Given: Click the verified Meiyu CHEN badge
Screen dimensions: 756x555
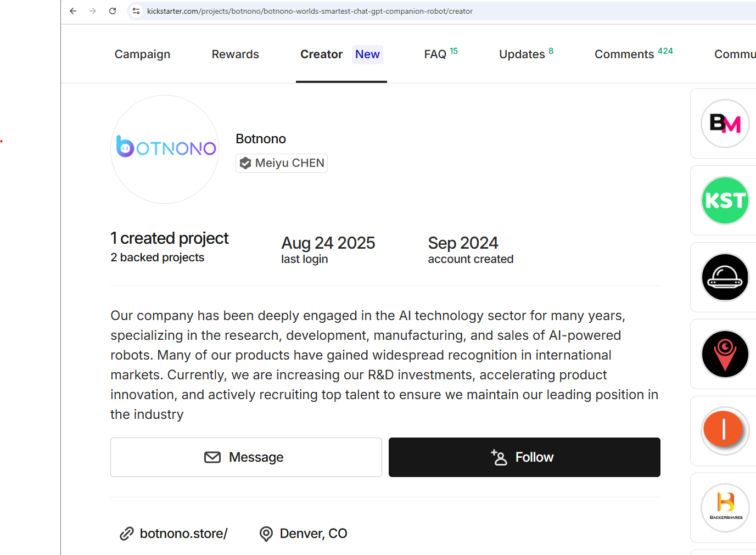Looking at the screenshot, I should 282,163.
